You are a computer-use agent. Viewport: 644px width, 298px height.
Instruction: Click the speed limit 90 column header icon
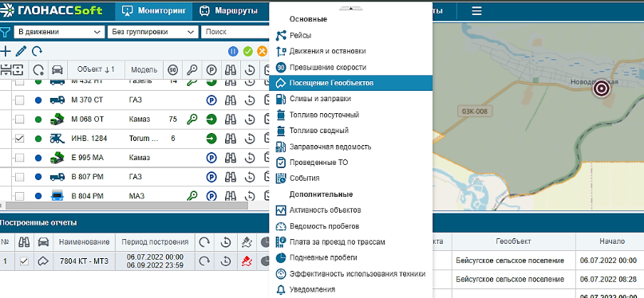pyautogui.click(x=173, y=69)
